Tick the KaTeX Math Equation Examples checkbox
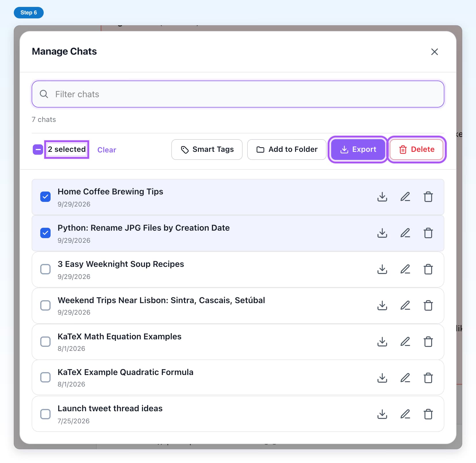476x463 pixels. click(45, 342)
